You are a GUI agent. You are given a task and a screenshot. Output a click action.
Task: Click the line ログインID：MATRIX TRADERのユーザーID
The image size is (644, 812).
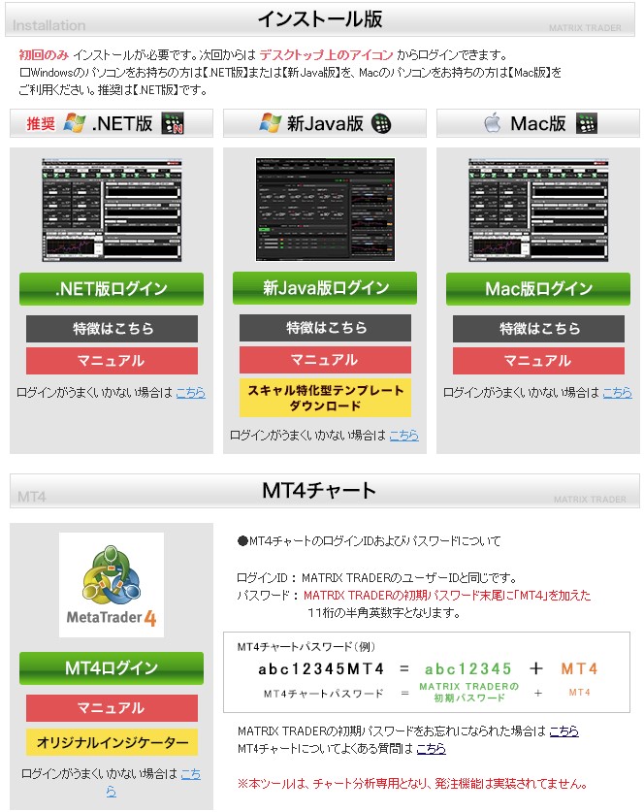[x=377, y=578]
